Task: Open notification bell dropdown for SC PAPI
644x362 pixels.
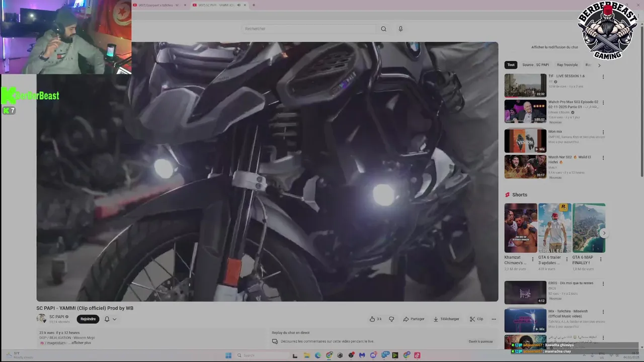Action: [110, 319]
